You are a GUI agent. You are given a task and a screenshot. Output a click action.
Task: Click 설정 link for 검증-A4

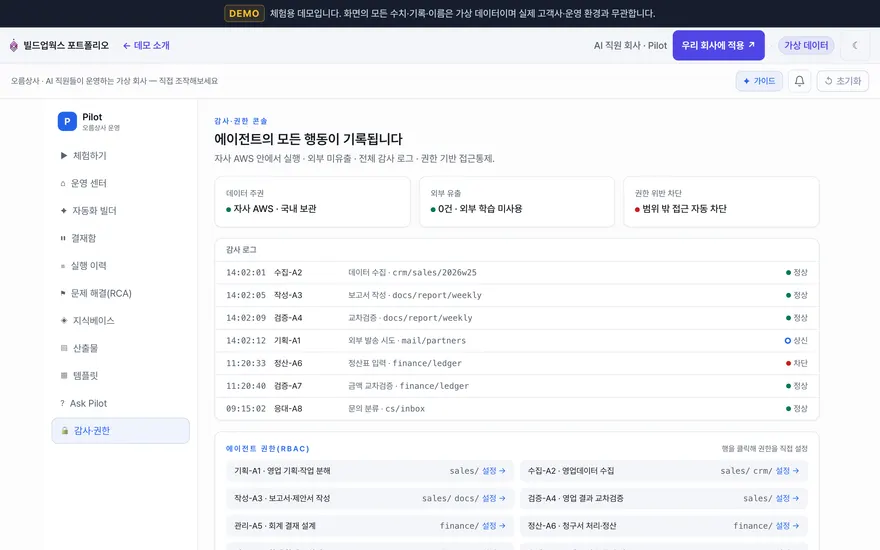(787, 498)
